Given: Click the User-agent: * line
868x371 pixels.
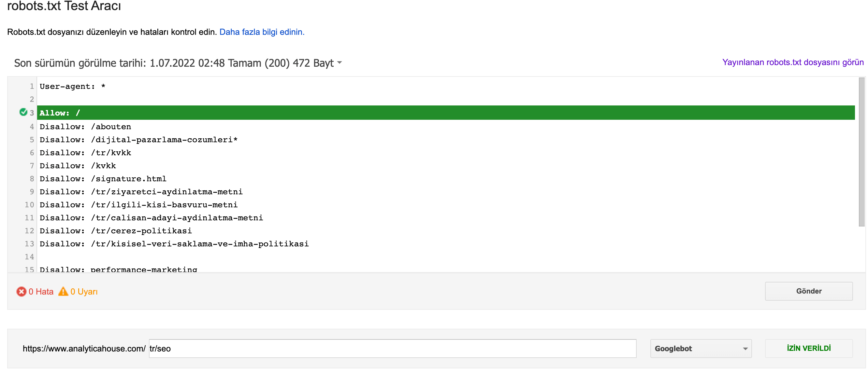Looking at the screenshot, I should click(x=72, y=87).
